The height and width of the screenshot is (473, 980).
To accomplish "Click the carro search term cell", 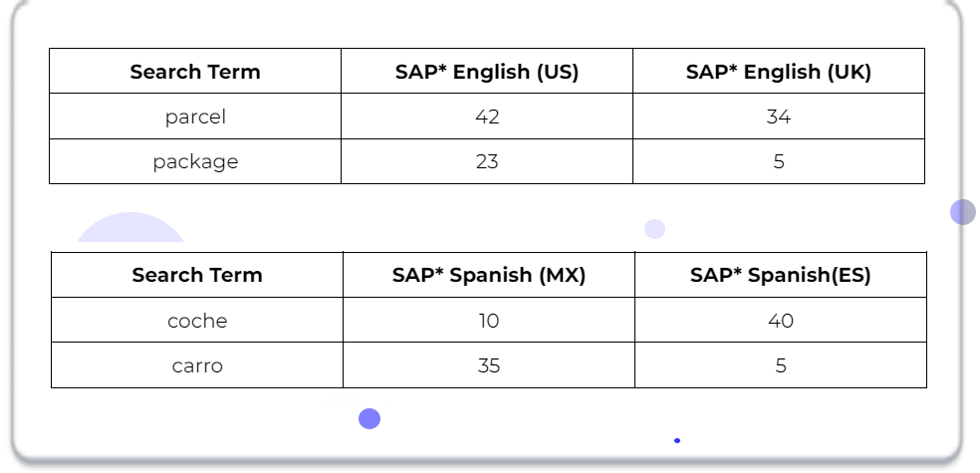I will 197,364.
